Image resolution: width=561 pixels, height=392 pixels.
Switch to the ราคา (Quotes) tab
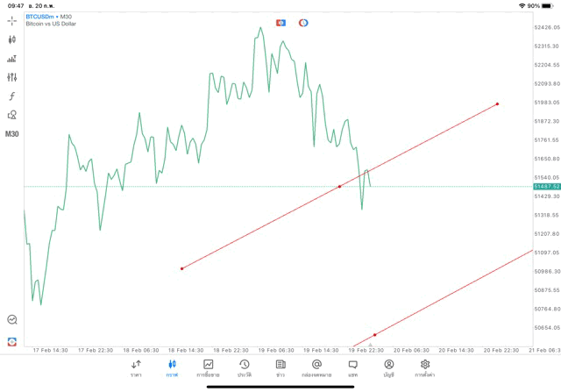point(136,368)
